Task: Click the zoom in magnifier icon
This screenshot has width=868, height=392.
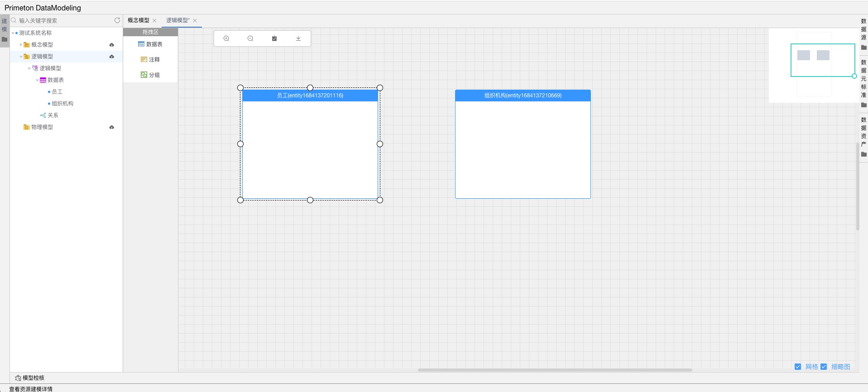Action: 226,38
